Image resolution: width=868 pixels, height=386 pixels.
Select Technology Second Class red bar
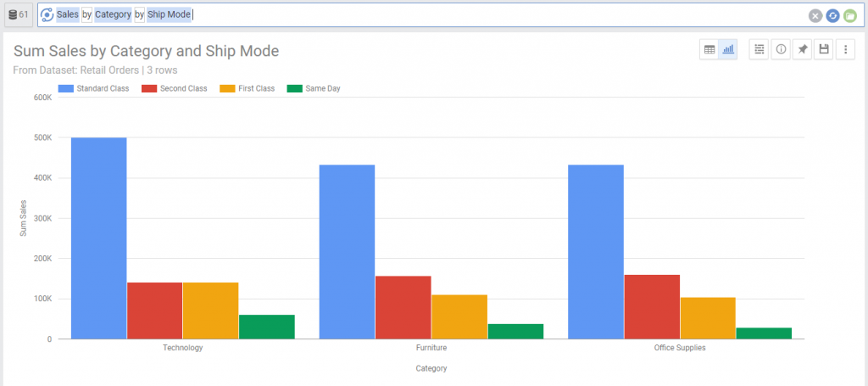[155, 310]
